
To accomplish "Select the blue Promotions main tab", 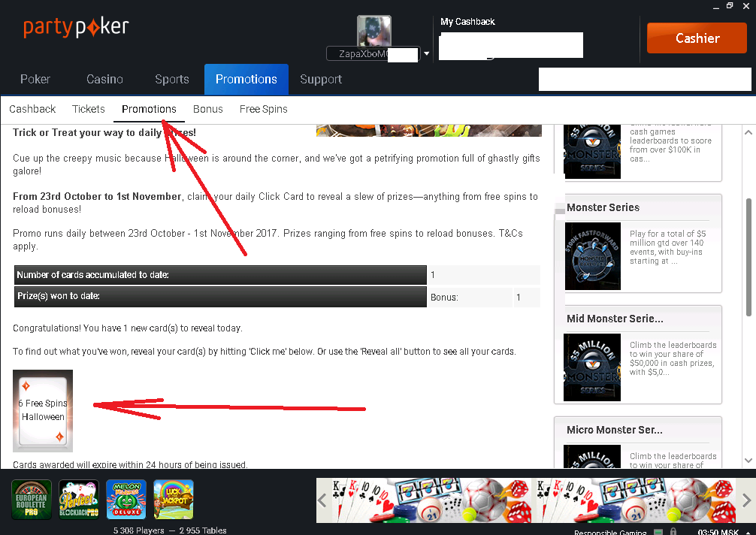I will tap(246, 79).
